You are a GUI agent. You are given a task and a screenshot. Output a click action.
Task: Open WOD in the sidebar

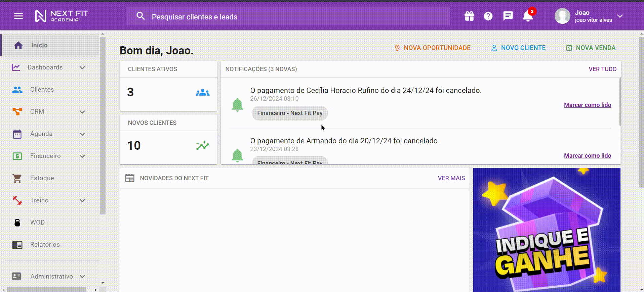point(50,223)
